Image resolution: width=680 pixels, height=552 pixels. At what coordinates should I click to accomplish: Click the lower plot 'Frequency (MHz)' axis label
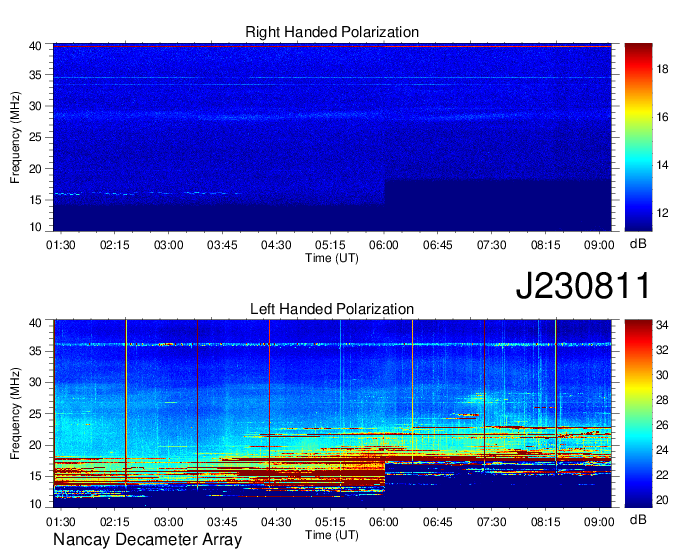[15, 414]
